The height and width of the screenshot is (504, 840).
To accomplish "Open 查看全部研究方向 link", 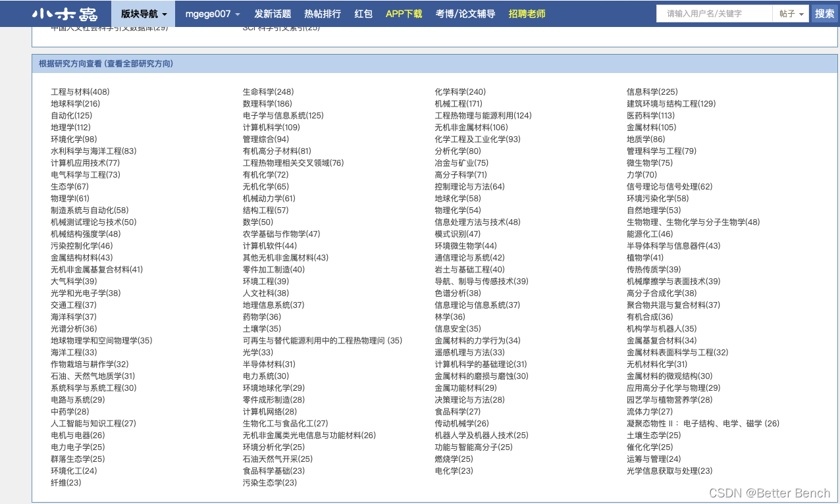I will [139, 64].
